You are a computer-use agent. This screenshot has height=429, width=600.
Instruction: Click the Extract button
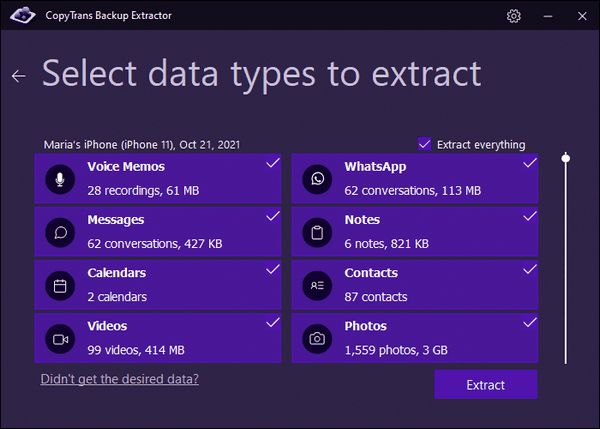(x=486, y=385)
